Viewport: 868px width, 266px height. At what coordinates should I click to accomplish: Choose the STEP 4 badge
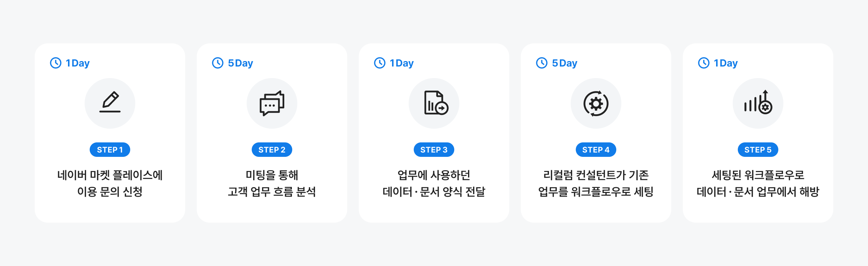tap(596, 150)
